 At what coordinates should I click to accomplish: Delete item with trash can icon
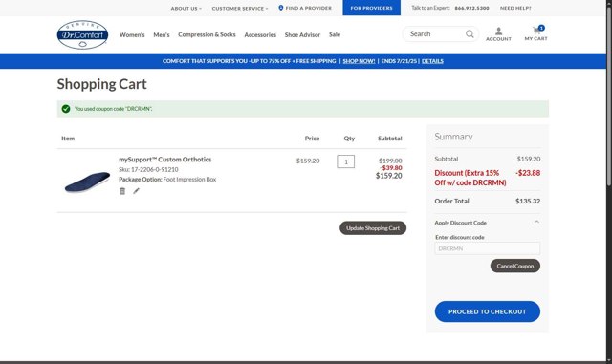click(x=122, y=191)
